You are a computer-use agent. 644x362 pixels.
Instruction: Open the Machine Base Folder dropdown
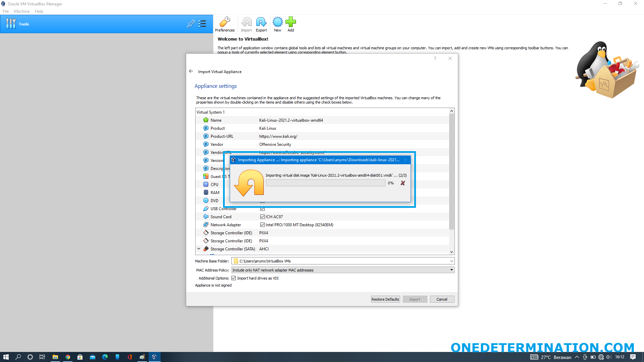[451, 261]
